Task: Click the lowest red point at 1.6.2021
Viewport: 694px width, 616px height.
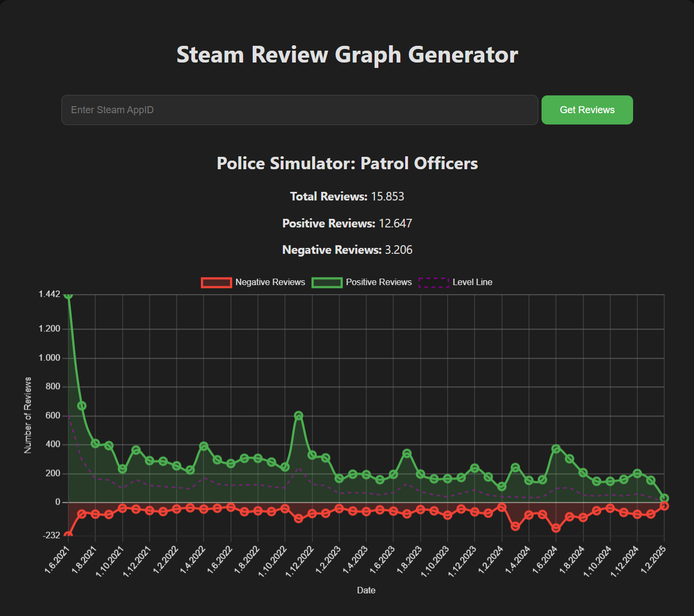Action: pos(67,535)
